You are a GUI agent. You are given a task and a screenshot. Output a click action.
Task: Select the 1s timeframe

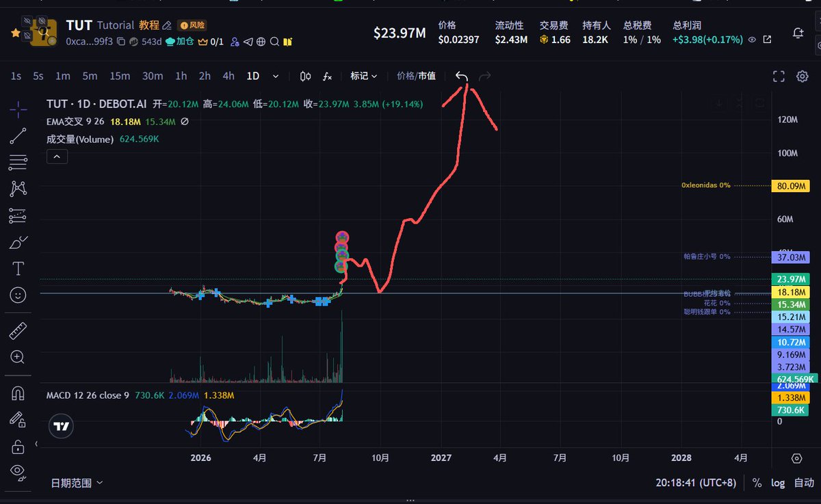(x=16, y=76)
